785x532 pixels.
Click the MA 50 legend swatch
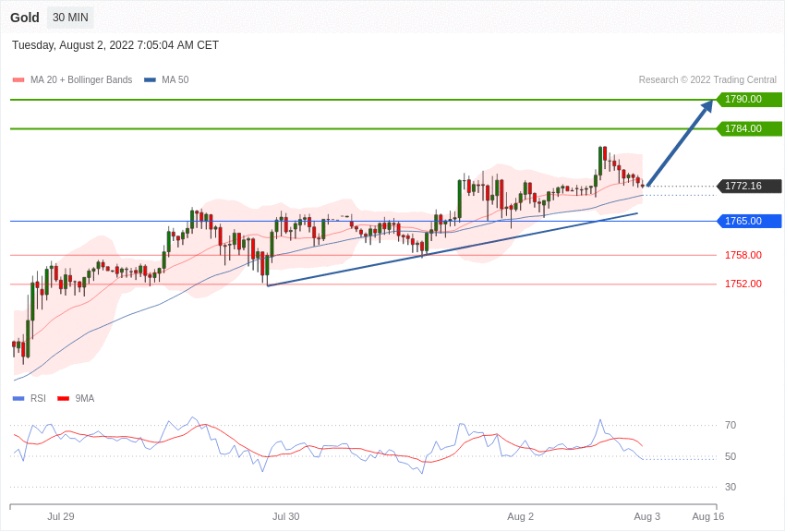(x=150, y=80)
